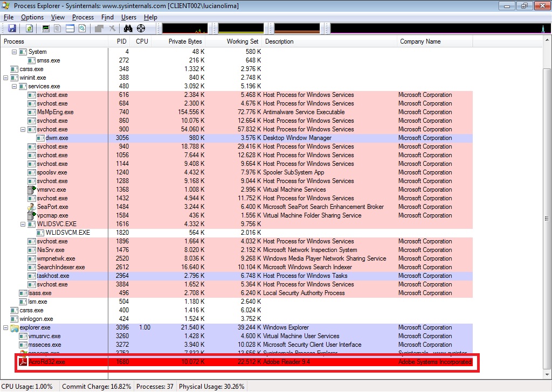
Task: Select the SearchIndexer.exe process icon
Action: [32, 267]
